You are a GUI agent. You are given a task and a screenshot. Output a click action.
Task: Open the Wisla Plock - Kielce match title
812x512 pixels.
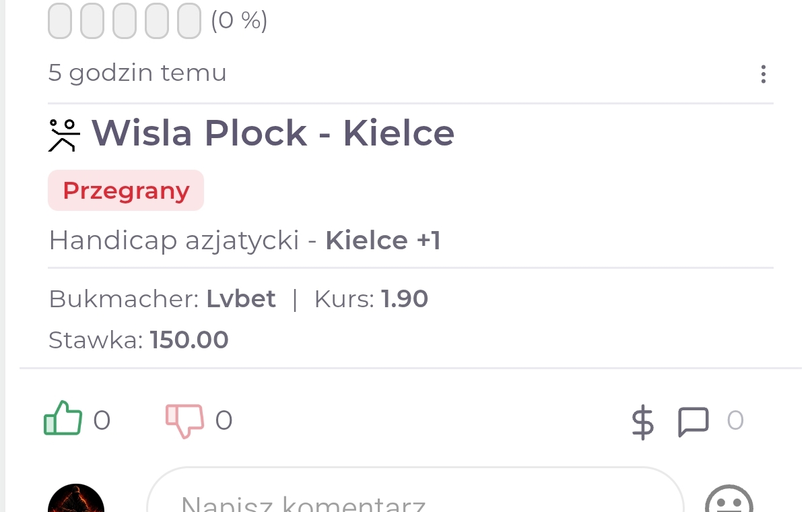[x=273, y=133]
